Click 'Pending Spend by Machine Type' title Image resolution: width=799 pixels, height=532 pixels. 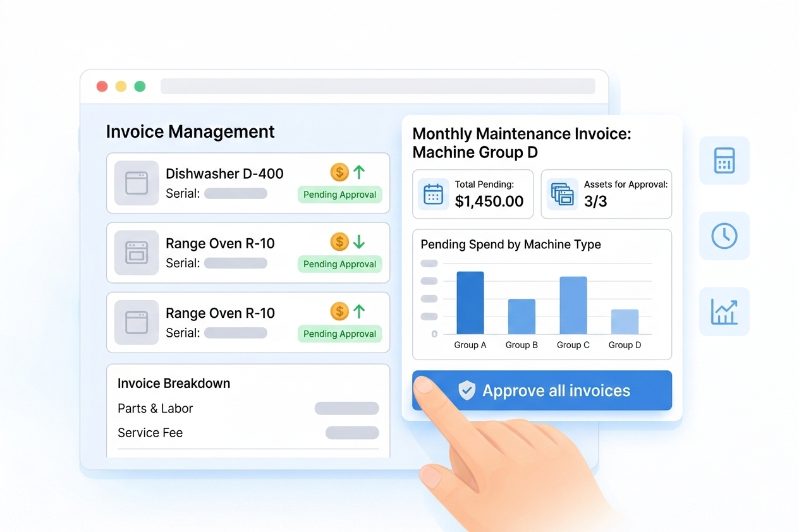(x=511, y=245)
